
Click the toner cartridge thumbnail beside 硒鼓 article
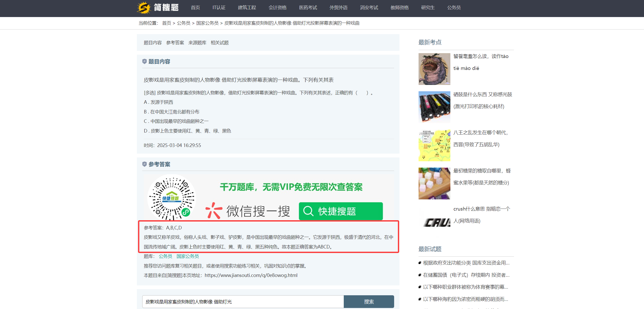coord(434,107)
